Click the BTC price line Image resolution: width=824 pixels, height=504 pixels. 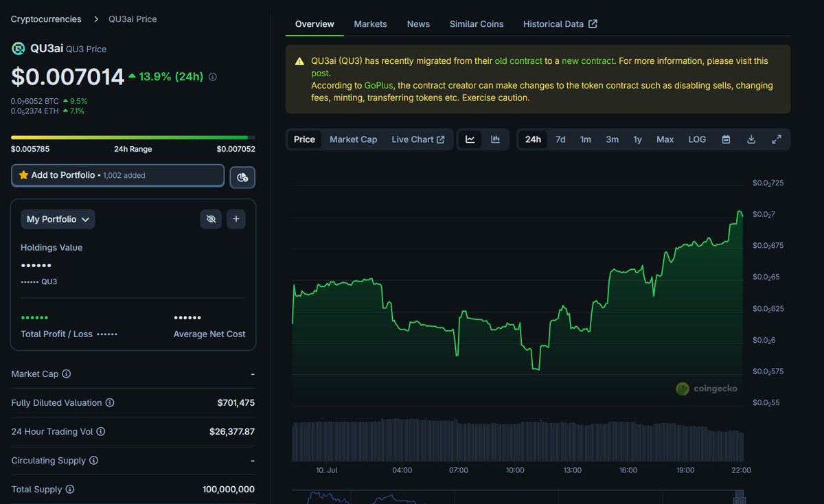pos(49,101)
